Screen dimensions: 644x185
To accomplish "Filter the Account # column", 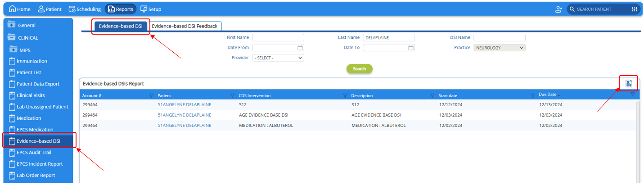I will click(x=151, y=95).
